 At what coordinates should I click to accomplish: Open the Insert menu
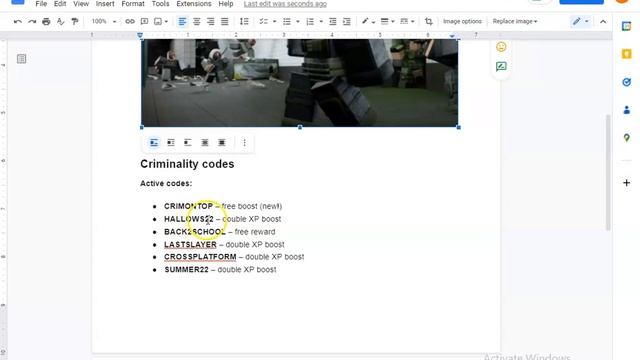(105, 4)
